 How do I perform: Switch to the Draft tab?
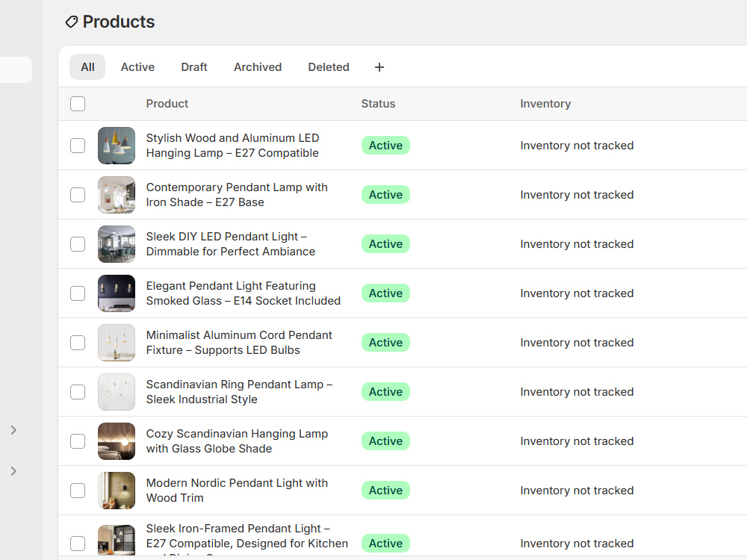click(x=194, y=67)
